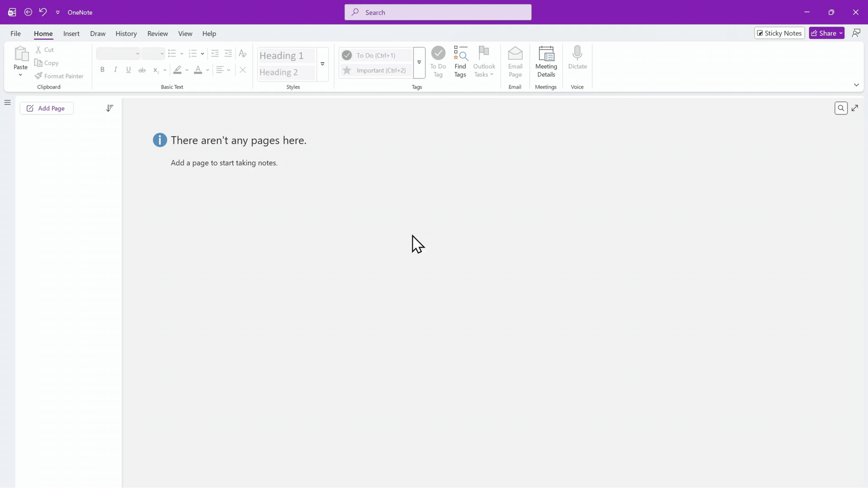Collapse ribbon using chevron arrow
Image resolution: width=868 pixels, height=488 pixels.
[x=856, y=85]
